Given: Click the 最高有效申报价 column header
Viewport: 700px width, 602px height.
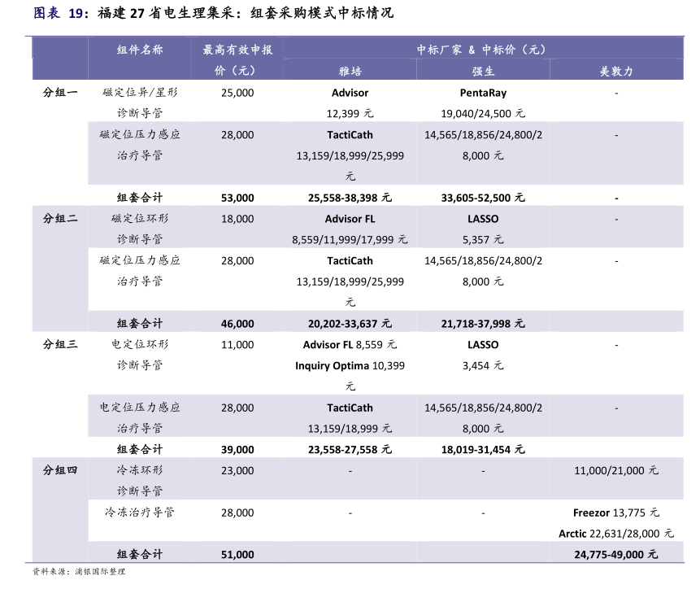Looking at the screenshot, I should (x=237, y=60).
